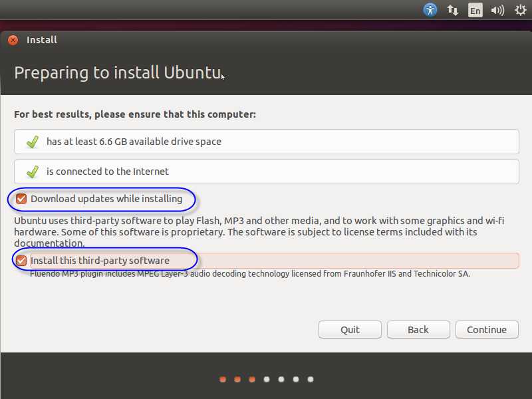
Task: Click the Fluendo MP3 plugin license note
Action: (250, 273)
